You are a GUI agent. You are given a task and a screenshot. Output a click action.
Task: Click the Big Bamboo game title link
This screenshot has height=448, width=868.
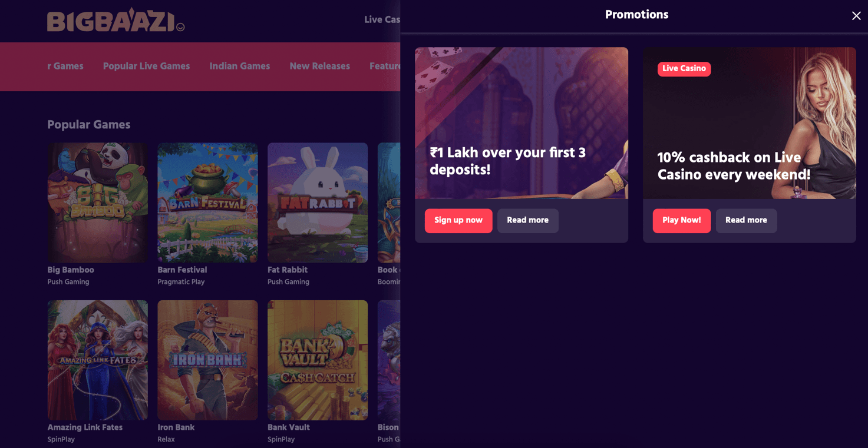click(x=71, y=270)
